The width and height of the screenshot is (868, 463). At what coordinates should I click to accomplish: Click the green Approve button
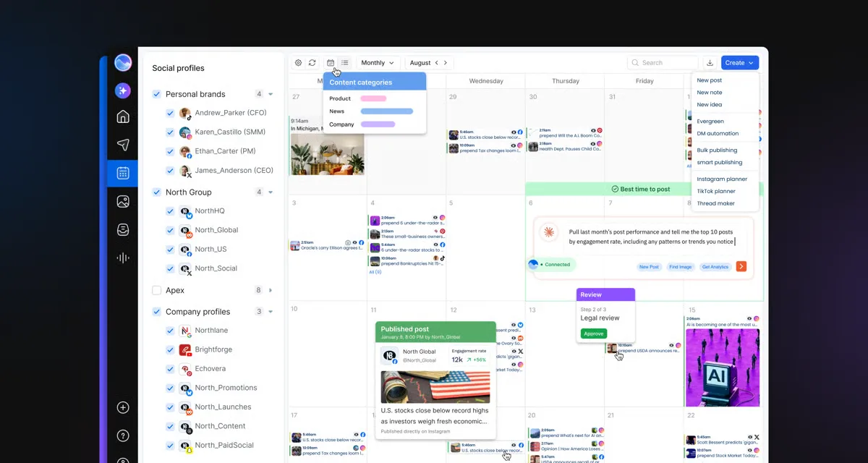(x=593, y=334)
